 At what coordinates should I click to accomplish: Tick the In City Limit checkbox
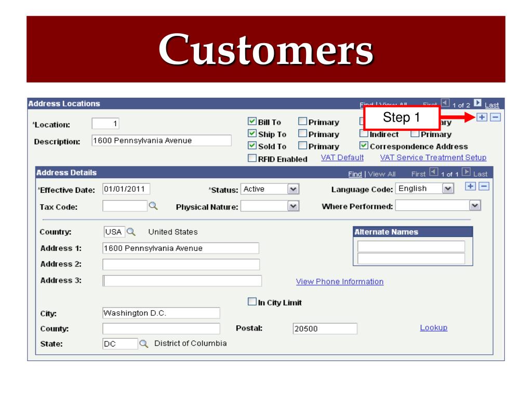coord(252,302)
